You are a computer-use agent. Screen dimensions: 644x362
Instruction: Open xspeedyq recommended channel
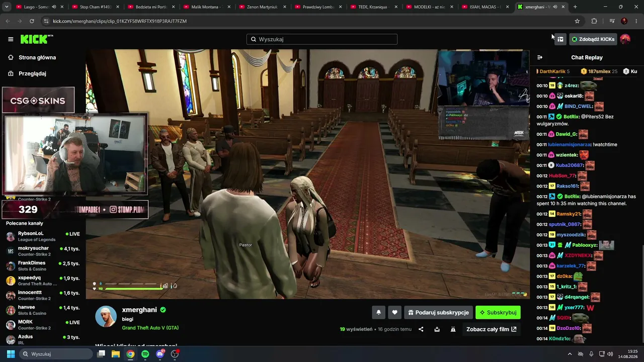(43, 281)
